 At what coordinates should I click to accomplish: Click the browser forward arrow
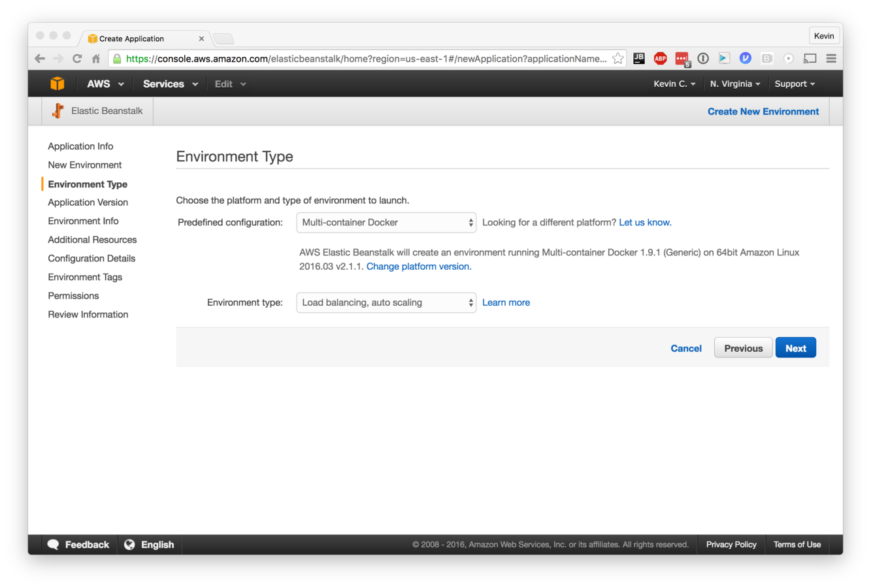click(58, 59)
